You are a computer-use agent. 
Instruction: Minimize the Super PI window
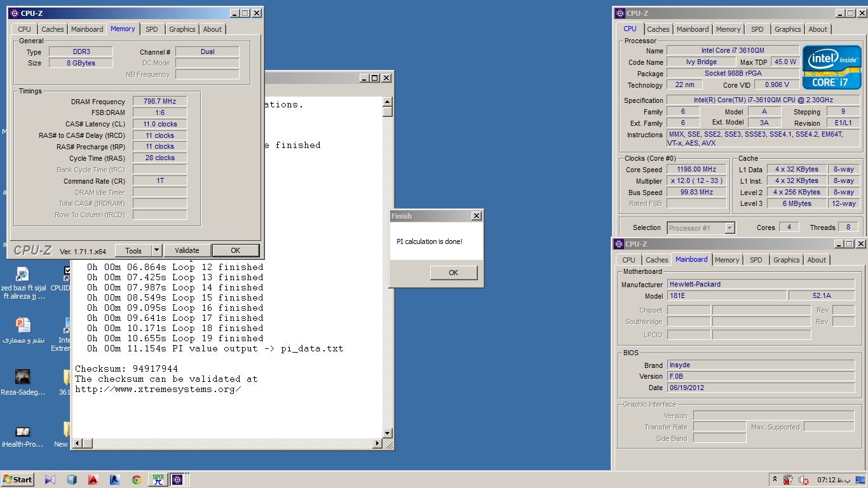coord(364,78)
